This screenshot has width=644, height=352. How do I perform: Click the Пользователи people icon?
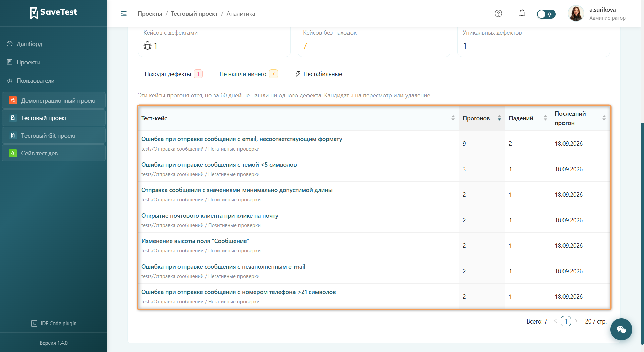(10, 80)
